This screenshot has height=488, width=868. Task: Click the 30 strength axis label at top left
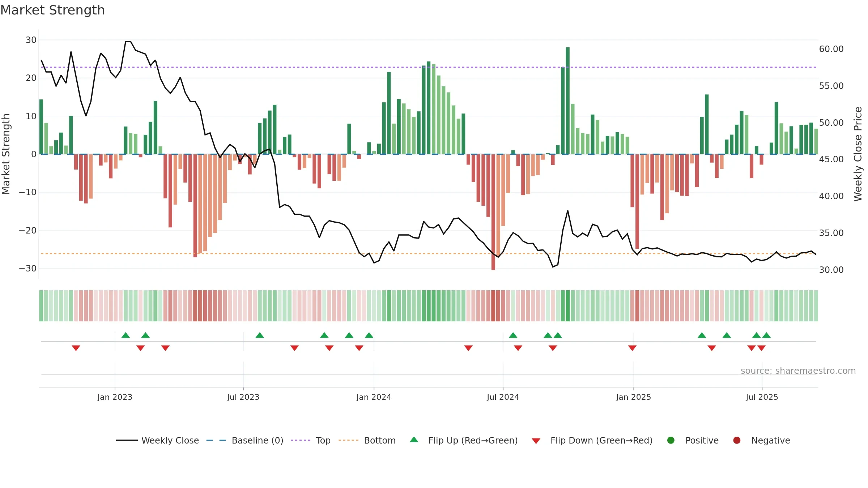[31, 40]
